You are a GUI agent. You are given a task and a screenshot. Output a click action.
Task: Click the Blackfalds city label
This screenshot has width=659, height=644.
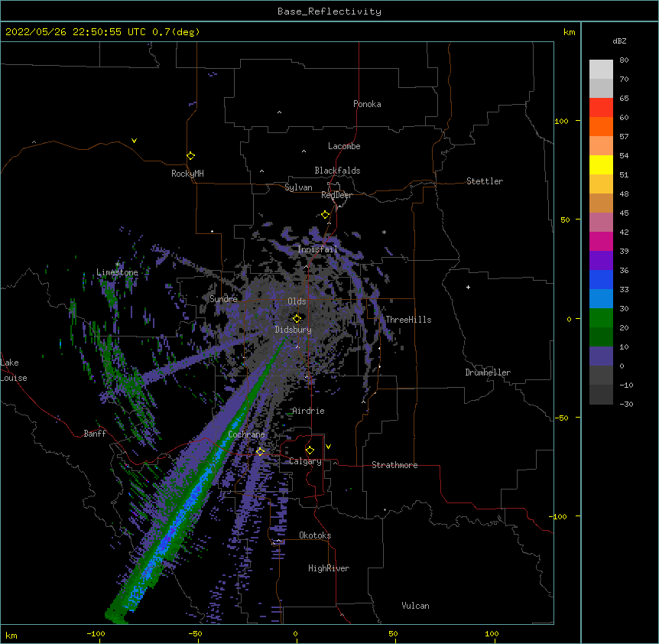coord(337,171)
